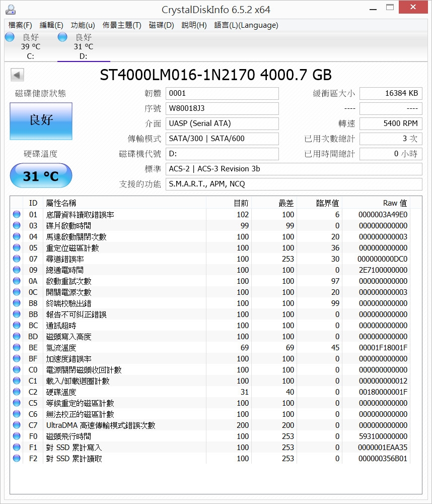This screenshot has height=504, width=432.
Task: Click the 屬性名稱 column header
Action: (124, 203)
